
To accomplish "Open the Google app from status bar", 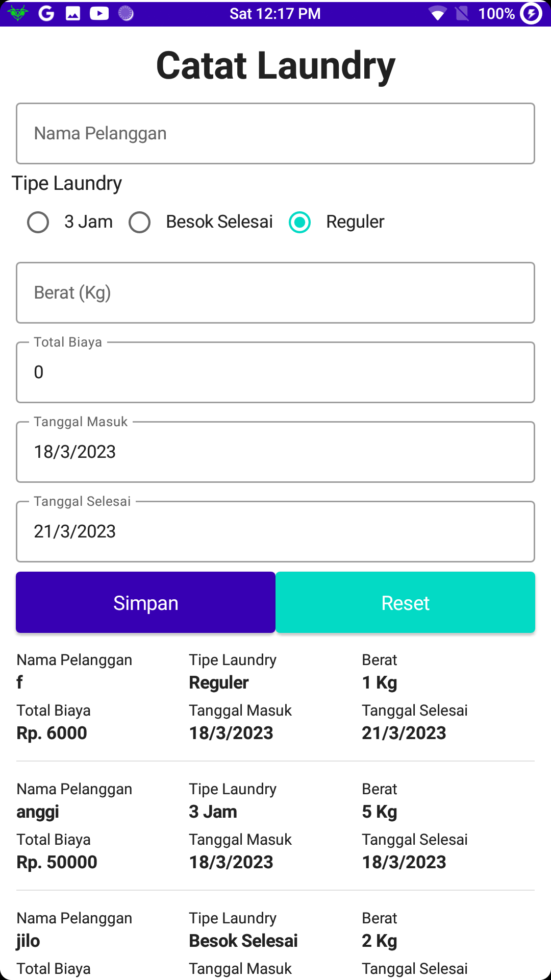I will tap(46, 13).
